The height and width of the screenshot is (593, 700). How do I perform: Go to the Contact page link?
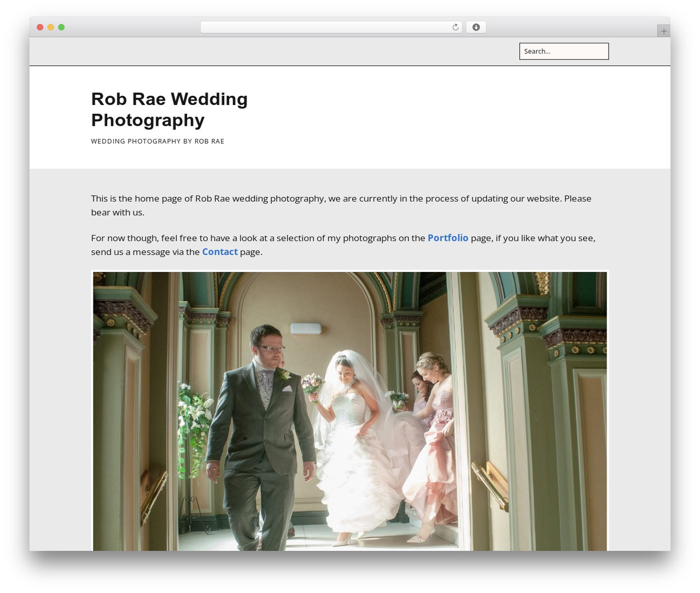tap(220, 252)
